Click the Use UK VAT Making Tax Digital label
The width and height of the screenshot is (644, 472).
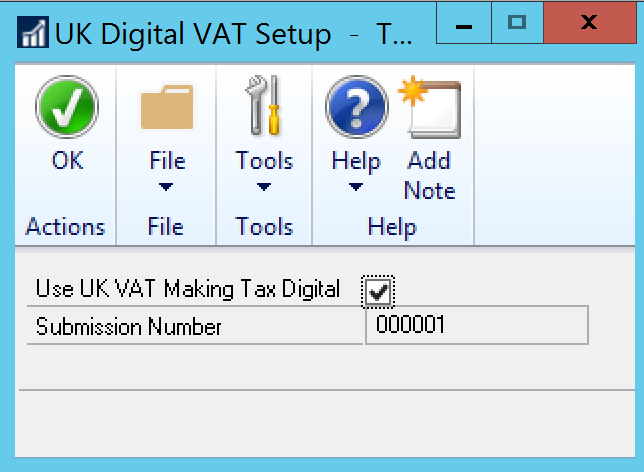click(x=188, y=289)
